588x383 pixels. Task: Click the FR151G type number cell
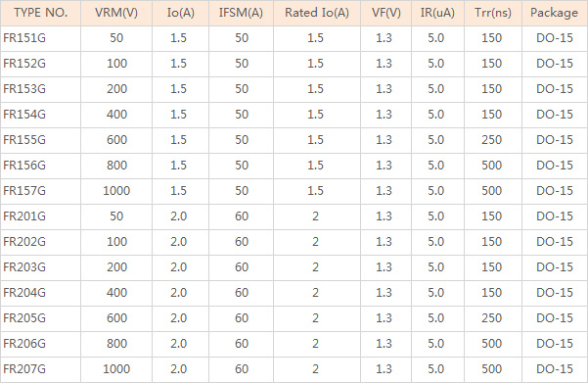click(x=24, y=38)
